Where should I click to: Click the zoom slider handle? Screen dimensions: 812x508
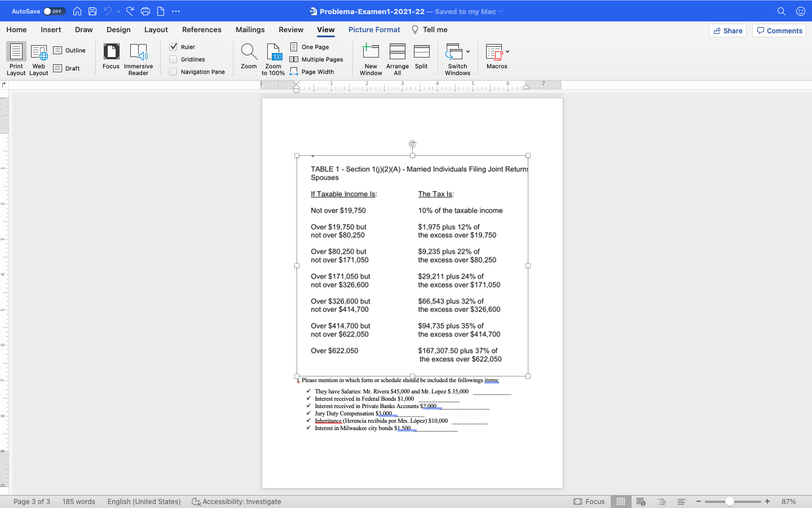[730, 501]
